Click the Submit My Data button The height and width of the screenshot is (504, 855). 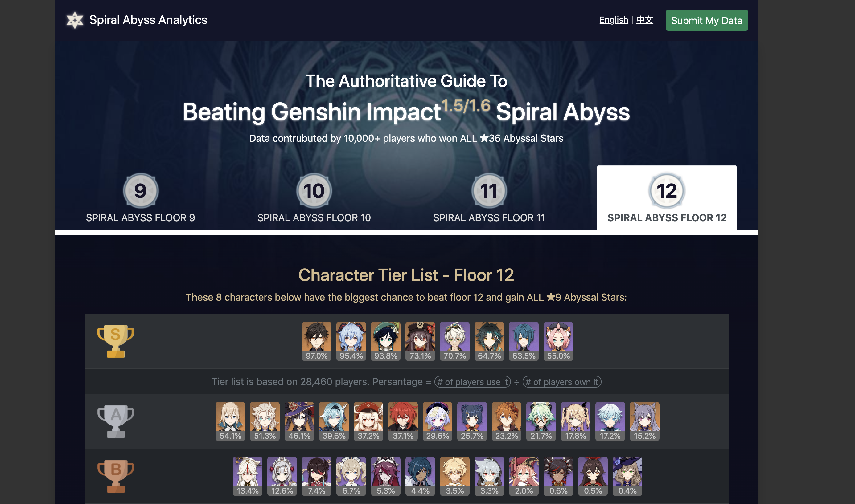click(707, 20)
